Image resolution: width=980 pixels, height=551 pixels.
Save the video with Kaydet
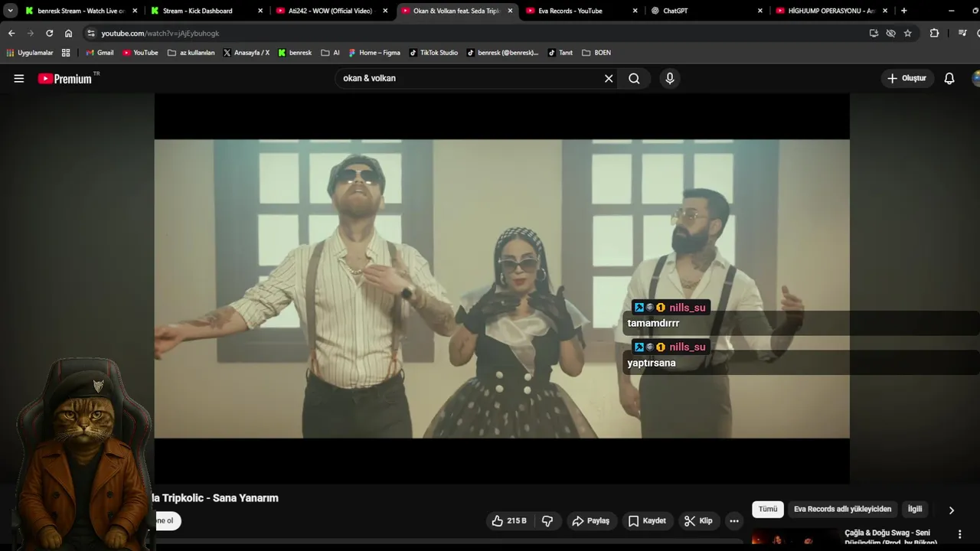[x=647, y=520]
